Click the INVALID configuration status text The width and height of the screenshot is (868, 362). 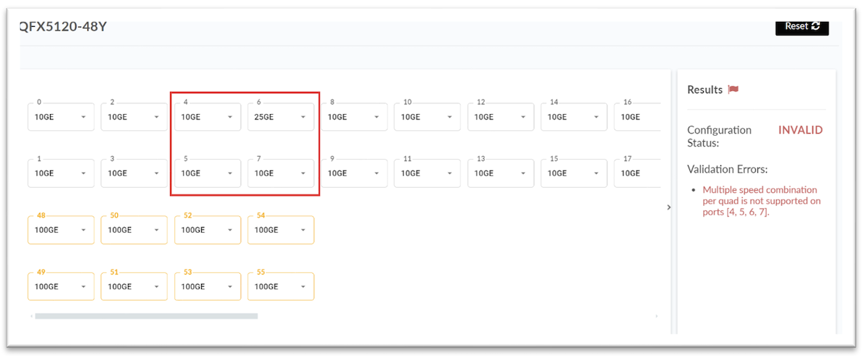coord(800,130)
